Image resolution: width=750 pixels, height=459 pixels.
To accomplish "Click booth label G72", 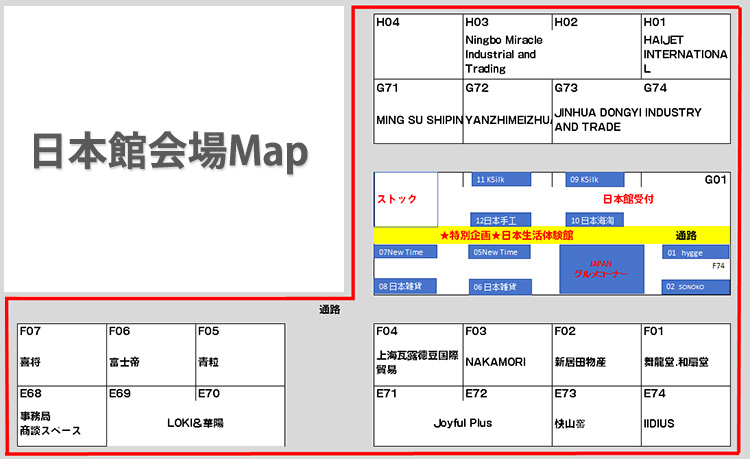I will point(477,88).
